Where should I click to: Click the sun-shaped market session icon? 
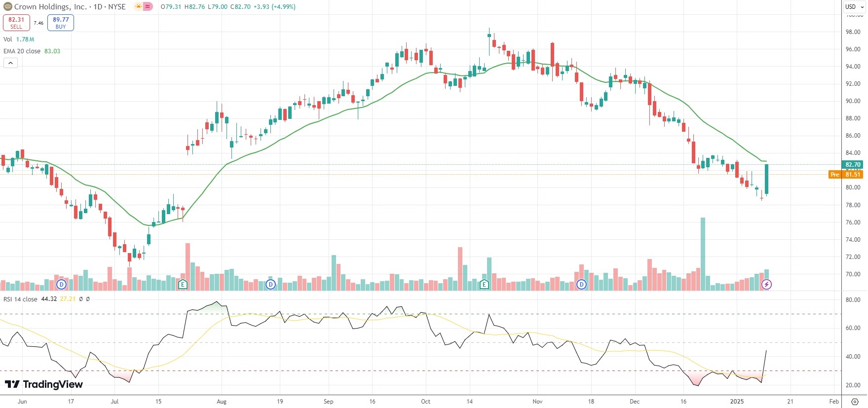pyautogui.click(x=138, y=7)
